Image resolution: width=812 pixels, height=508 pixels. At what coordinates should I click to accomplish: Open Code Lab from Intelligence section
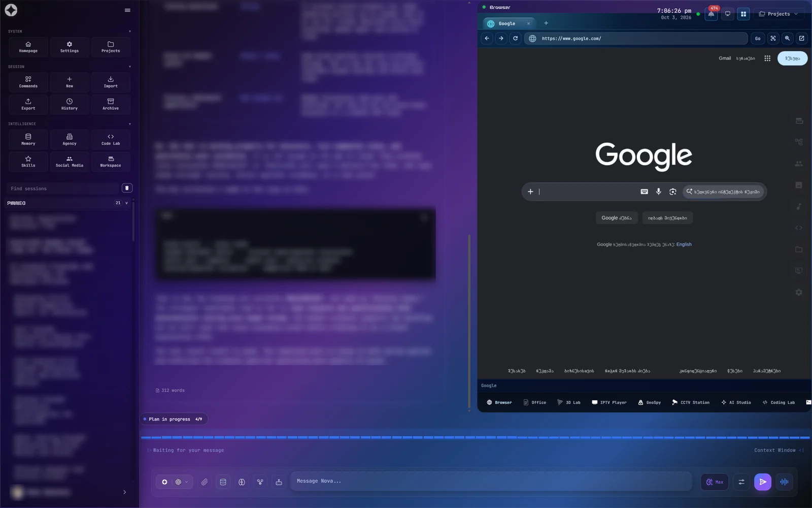tap(111, 139)
